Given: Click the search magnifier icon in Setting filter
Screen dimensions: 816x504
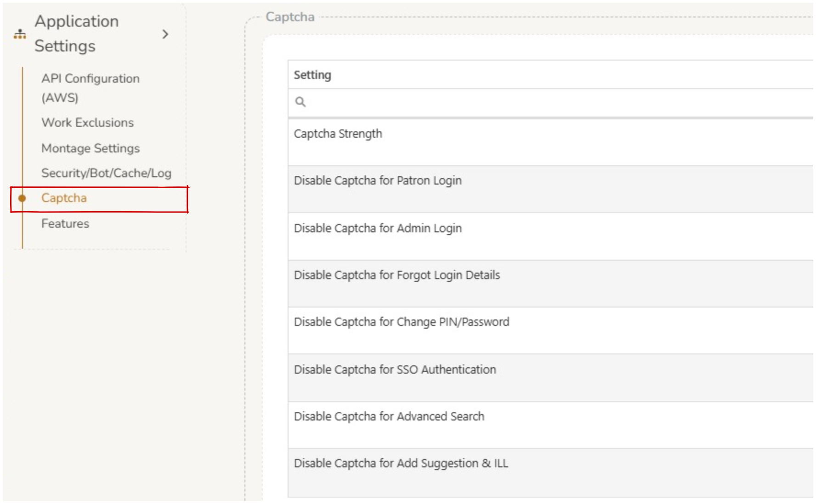Looking at the screenshot, I should click(x=300, y=101).
